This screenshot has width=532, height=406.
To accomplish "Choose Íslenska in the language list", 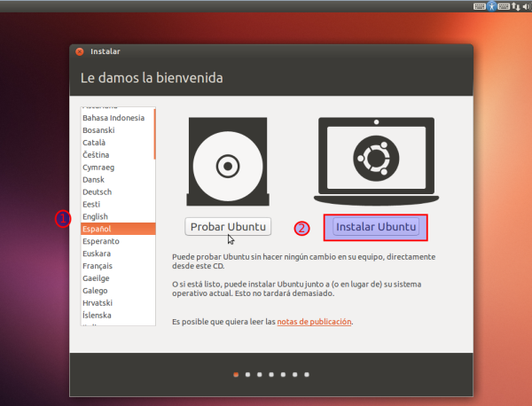I will click(118, 315).
